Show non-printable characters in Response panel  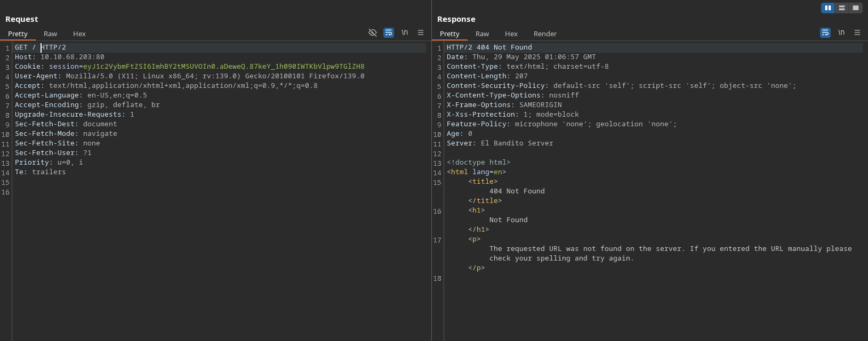[x=841, y=33]
